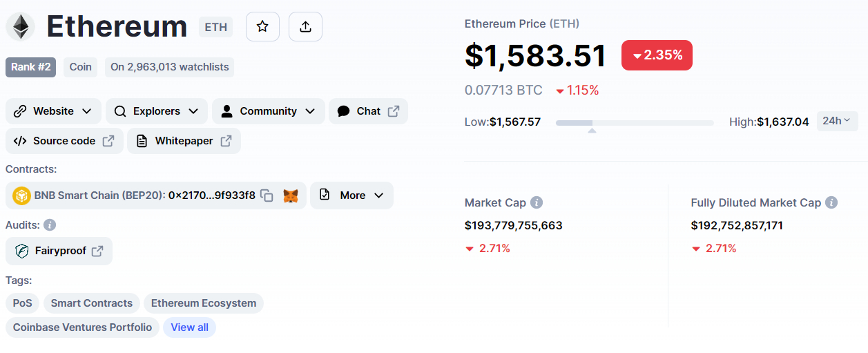The image size is (868, 353).
Task: Change the 24h time range selector
Action: (x=838, y=121)
